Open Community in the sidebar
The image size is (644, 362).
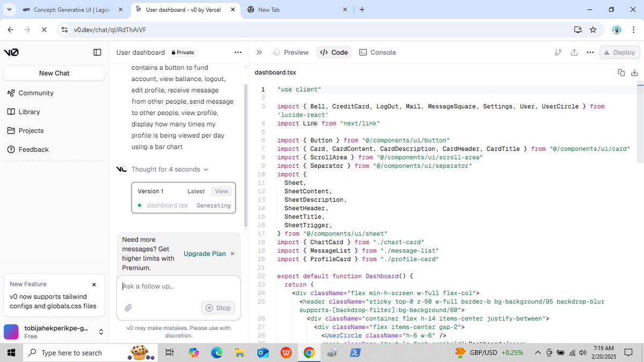(x=31, y=93)
